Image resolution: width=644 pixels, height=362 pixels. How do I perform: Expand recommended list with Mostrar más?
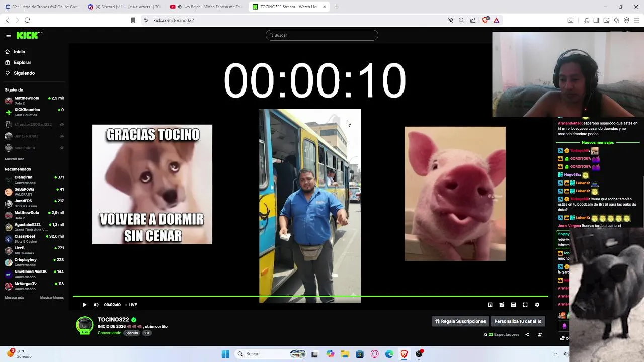(x=14, y=298)
